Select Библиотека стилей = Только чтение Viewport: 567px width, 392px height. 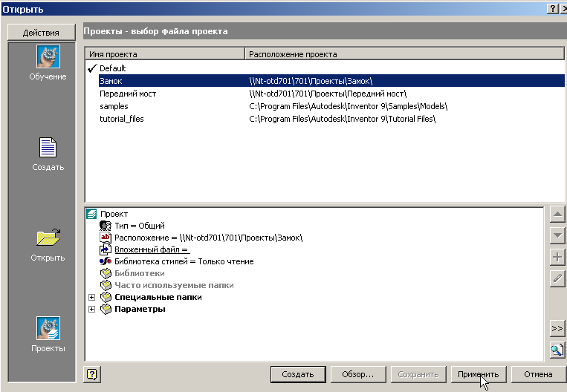184,261
